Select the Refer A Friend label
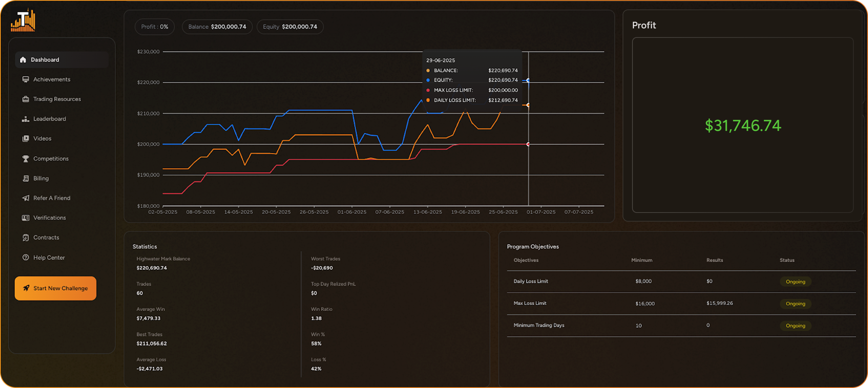This screenshot has height=388, width=868. coord(52,198)
